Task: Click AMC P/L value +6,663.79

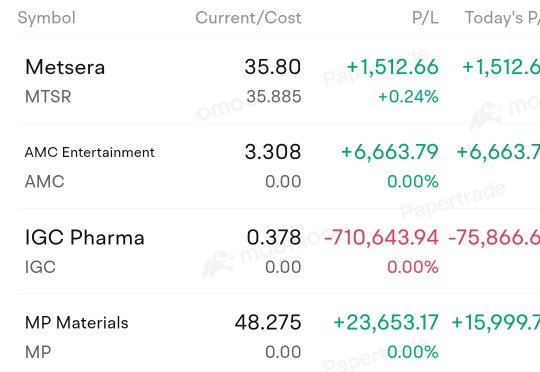Action: 390,152
